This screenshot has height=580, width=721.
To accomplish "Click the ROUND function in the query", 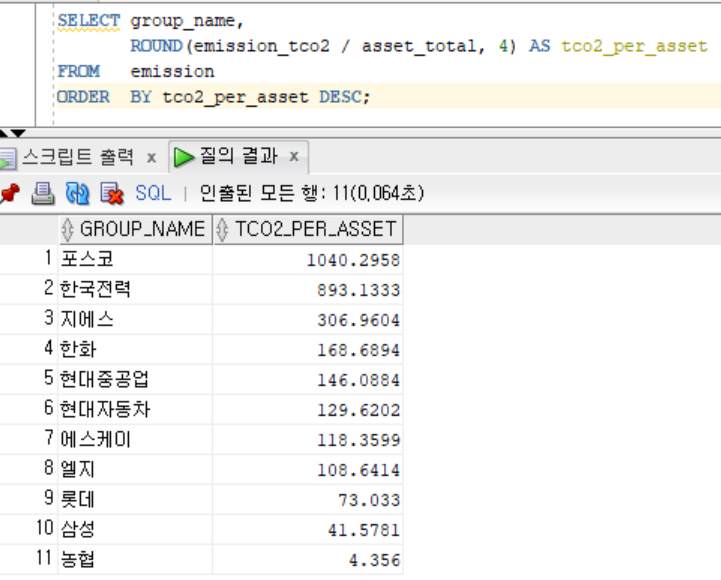I will (156, 46).
